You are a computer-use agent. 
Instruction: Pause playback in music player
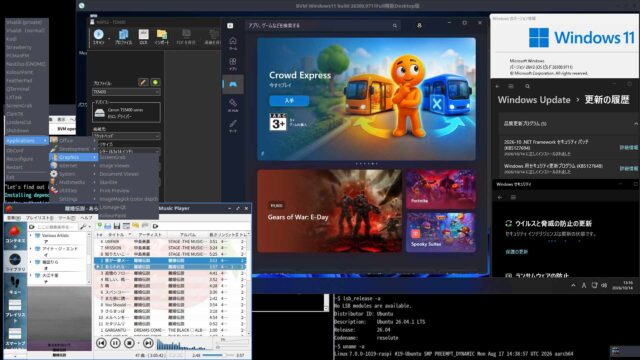115,343
